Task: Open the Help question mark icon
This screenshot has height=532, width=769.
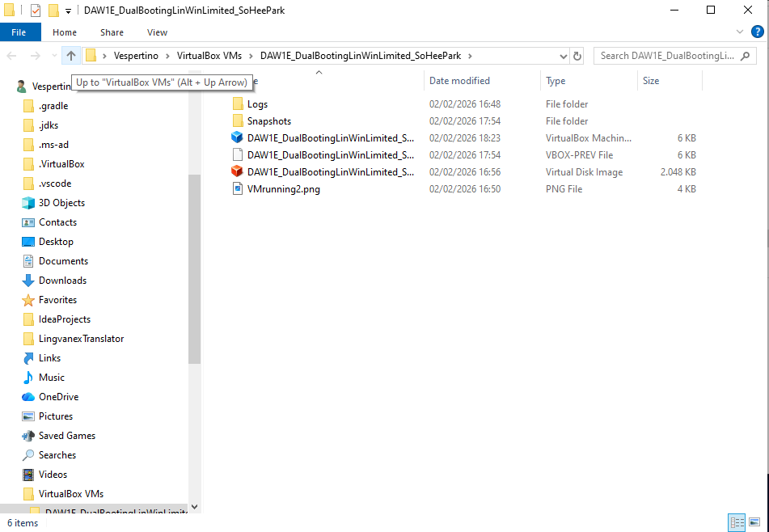Action: click(757, 32)
